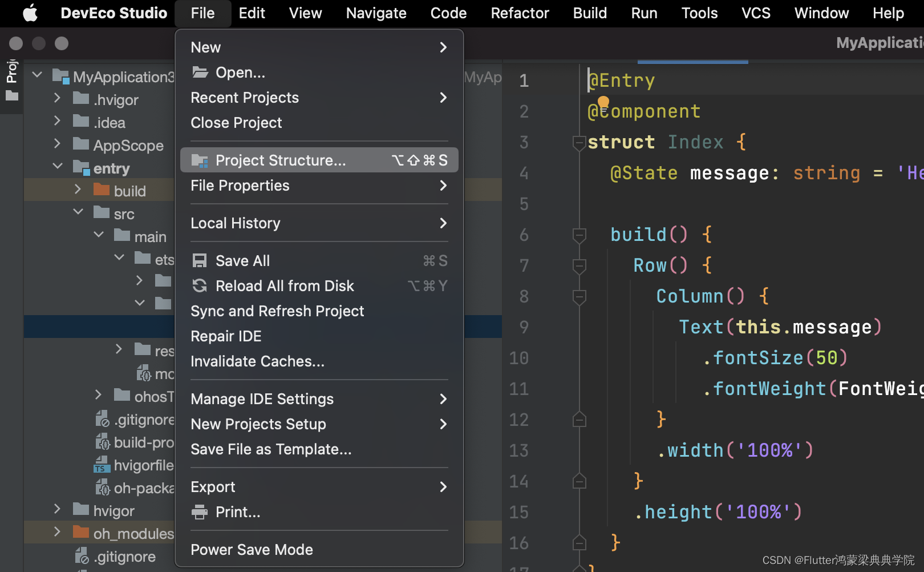The width and height of the screenshot is (924, 572).
Task: Expand the .idea folder
Action: (57, 120)
